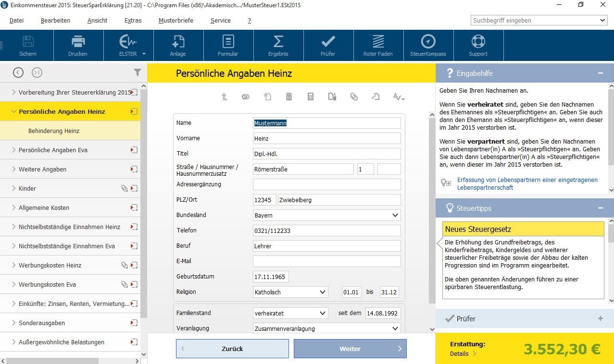Open the Extras menu

pyautogui.click(x=133, y=21)
